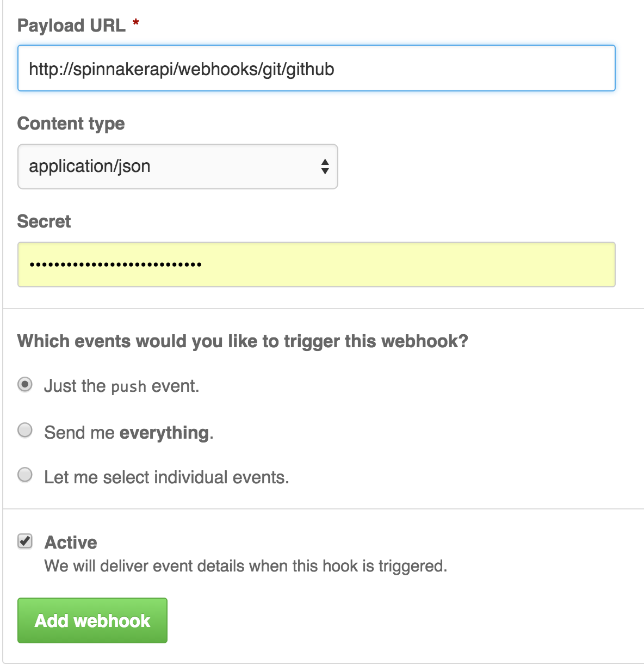Click the 'application/json' selected value text
The image size is (644, 664).
coord(90,167)
